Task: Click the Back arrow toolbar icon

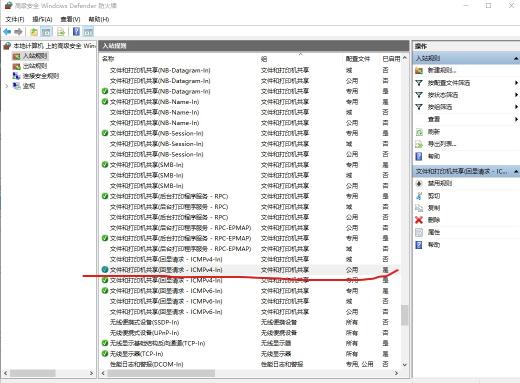Action: [x=7, y=32]
